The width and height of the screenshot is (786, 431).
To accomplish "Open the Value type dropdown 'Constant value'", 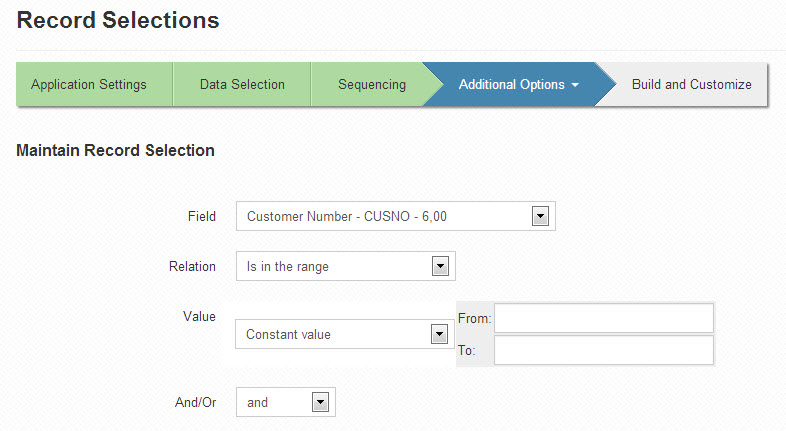I will coord(344,334).
